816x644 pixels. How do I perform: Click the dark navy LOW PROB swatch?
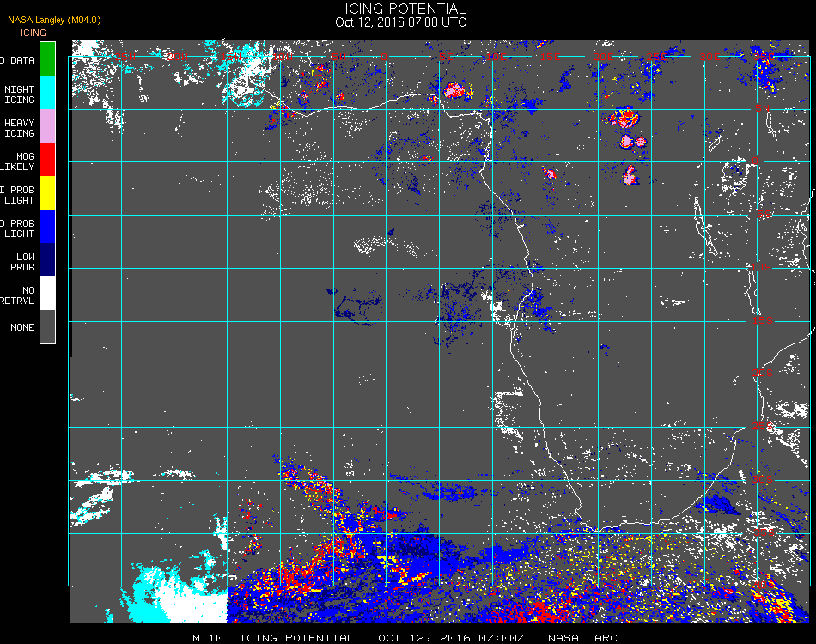[x=47, y=260]
